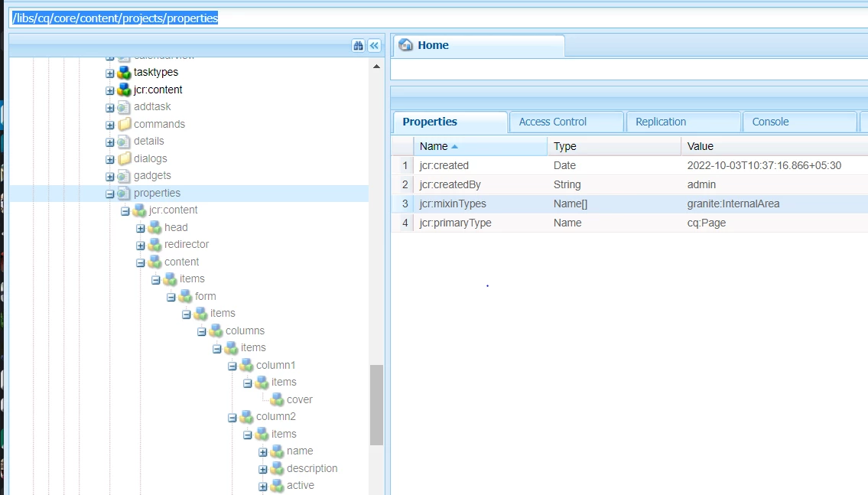Screen dimensions: 868x495
Task: Collapse the content node
Action: [141, 262]
